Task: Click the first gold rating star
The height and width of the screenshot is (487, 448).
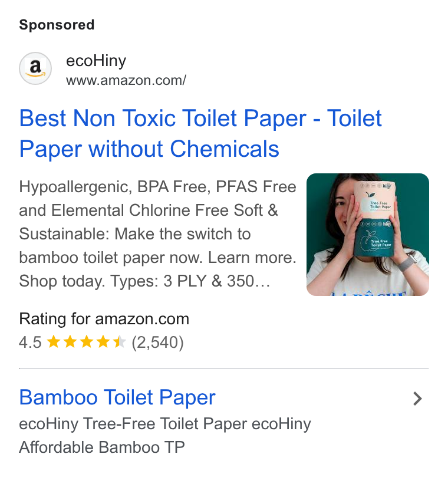Action: (54, 341)
